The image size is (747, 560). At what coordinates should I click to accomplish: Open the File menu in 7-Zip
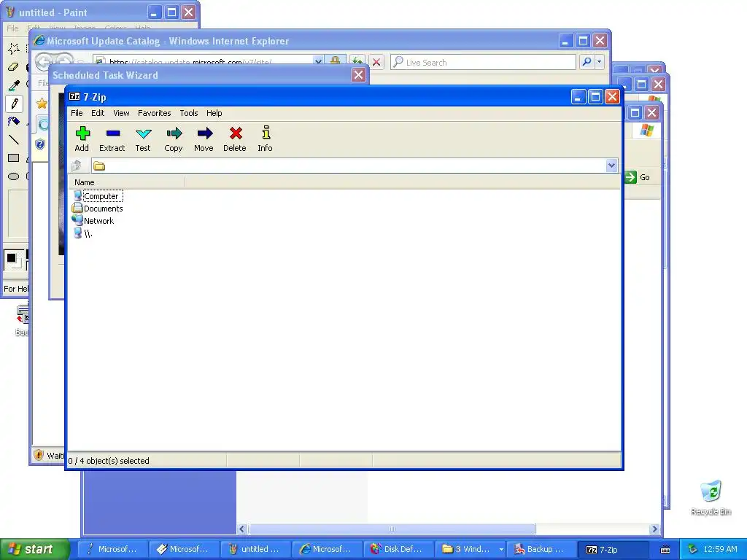click(x=77, y=113)
